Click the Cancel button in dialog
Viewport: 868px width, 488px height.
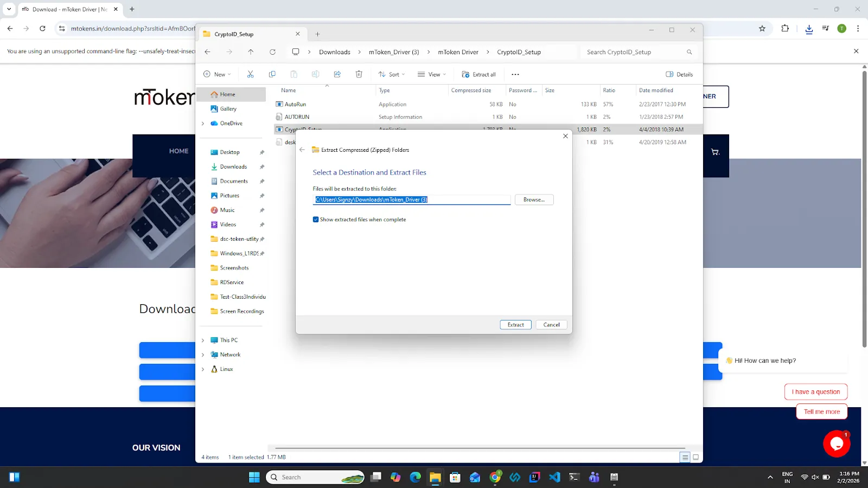(x=551, y=325)
